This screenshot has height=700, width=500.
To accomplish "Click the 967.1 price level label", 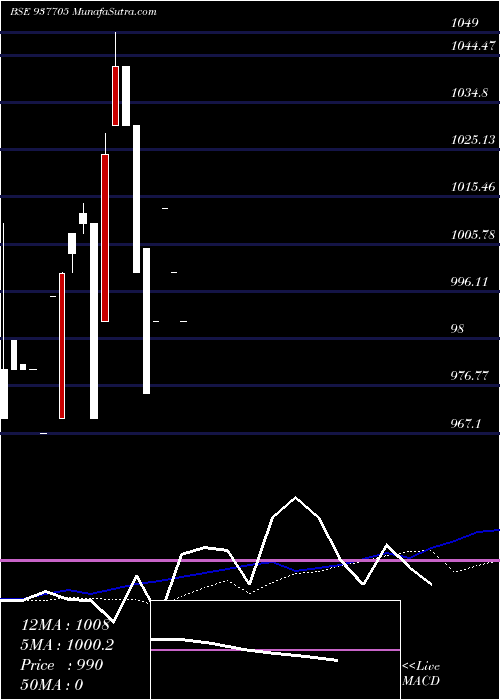I will click(465, 424).
